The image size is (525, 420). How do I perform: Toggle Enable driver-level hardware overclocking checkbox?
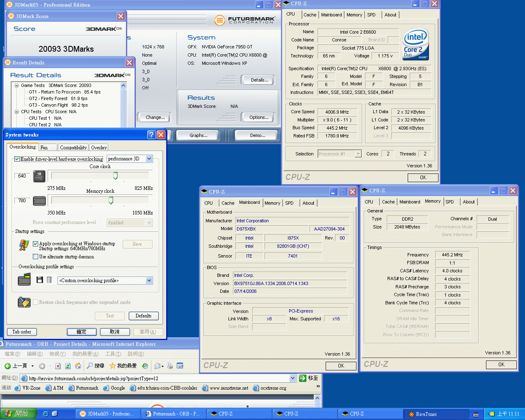point(17,159)
